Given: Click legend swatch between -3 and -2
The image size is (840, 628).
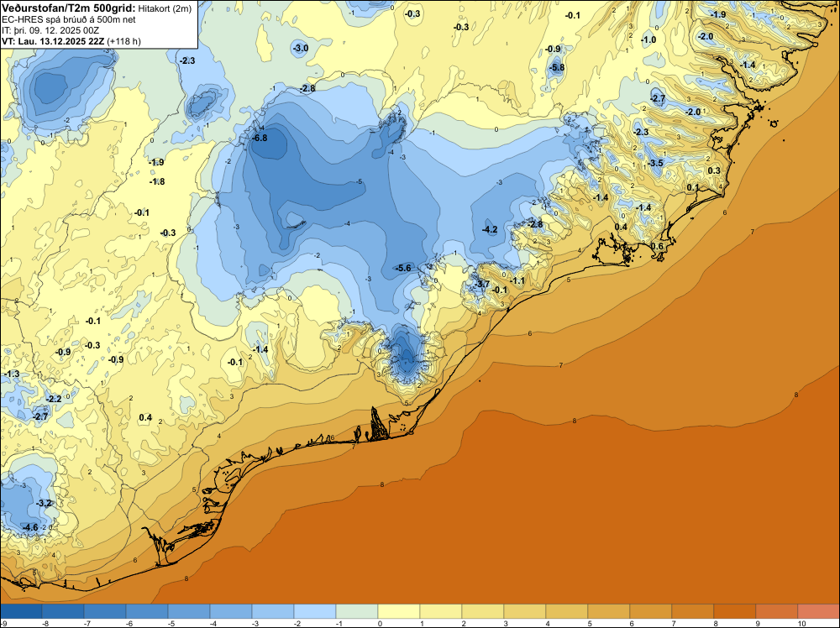Looking at the screenshot, I should pos(273,611).
